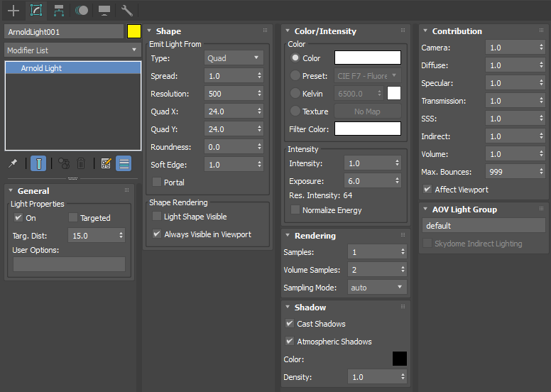Switch to the Modify panel tab
Viewport: 551px width, 392px height.
pyautogui.click(x=36, y=11)
